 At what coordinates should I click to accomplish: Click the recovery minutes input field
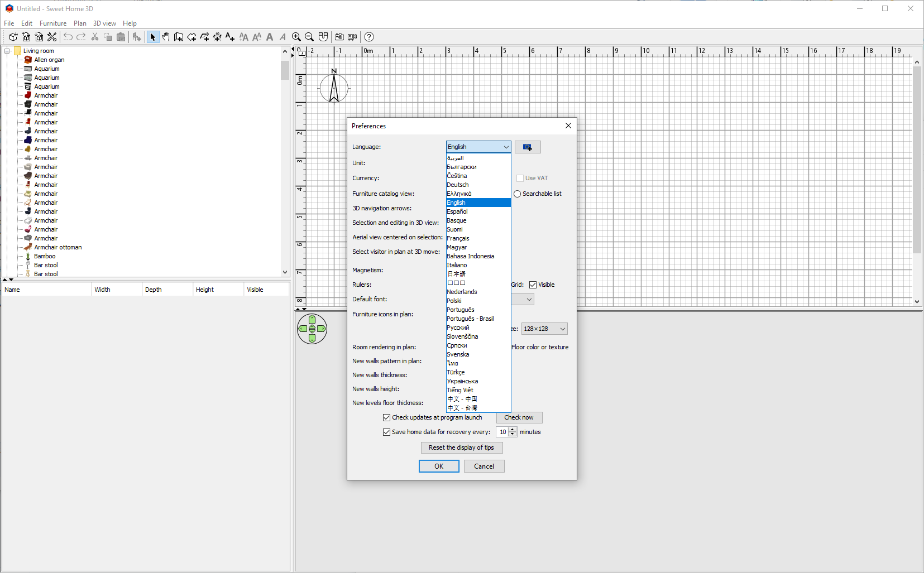pos(502,432)
